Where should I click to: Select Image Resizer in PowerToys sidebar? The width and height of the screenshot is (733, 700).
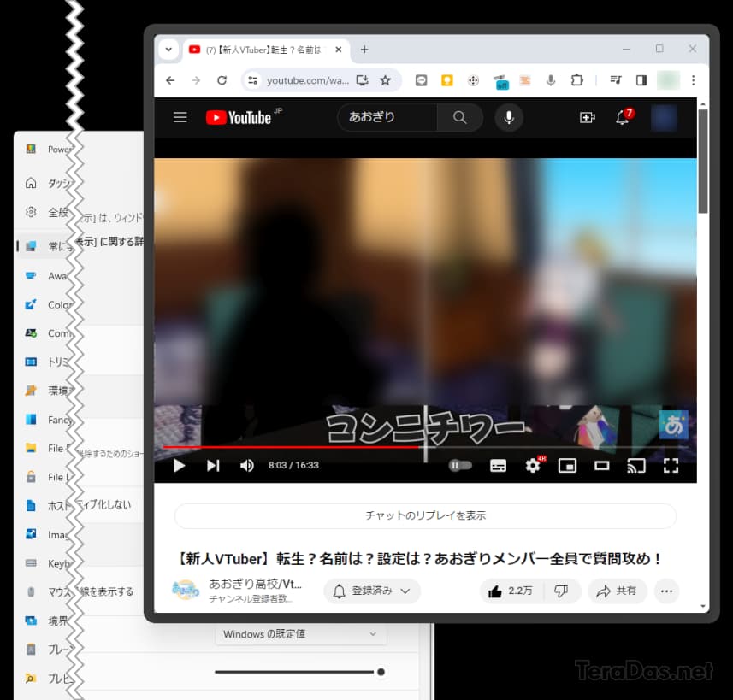49,534
